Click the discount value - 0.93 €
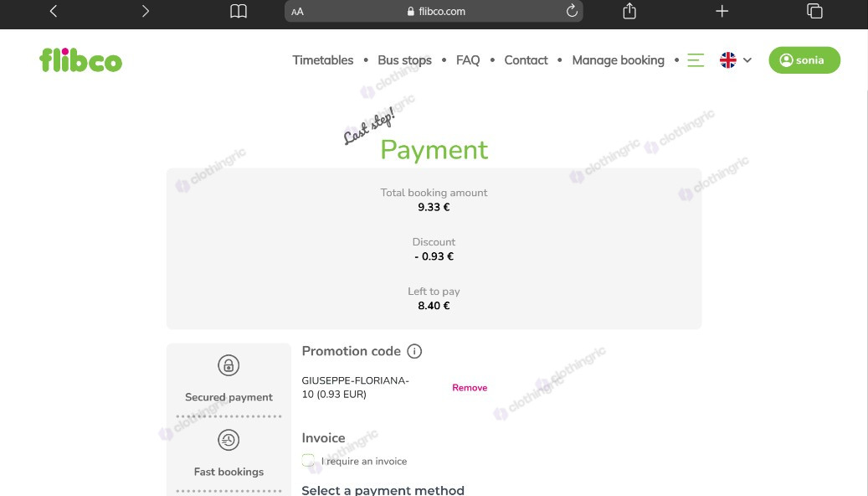The image size is (868, 496). (x=434, y=256)
